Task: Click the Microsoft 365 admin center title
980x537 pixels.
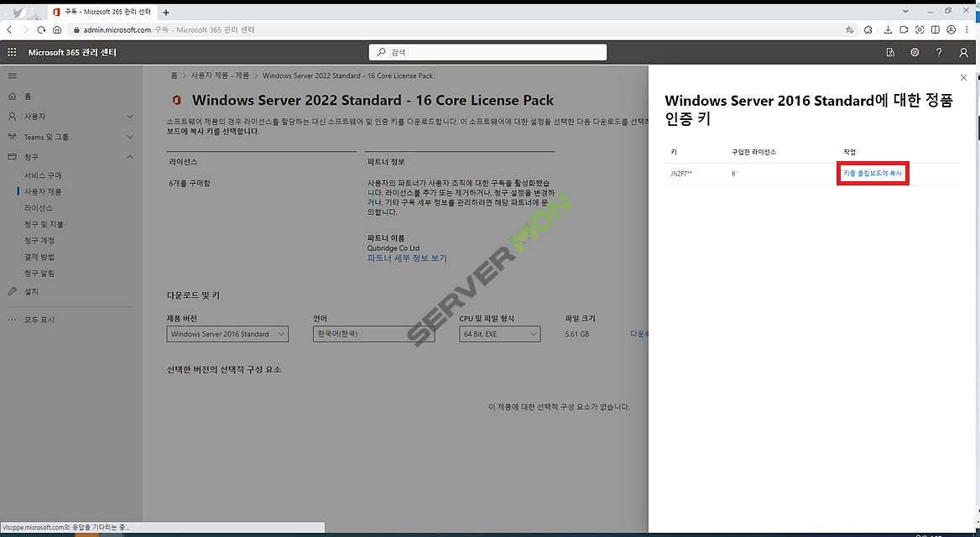Action: point(72,53)
